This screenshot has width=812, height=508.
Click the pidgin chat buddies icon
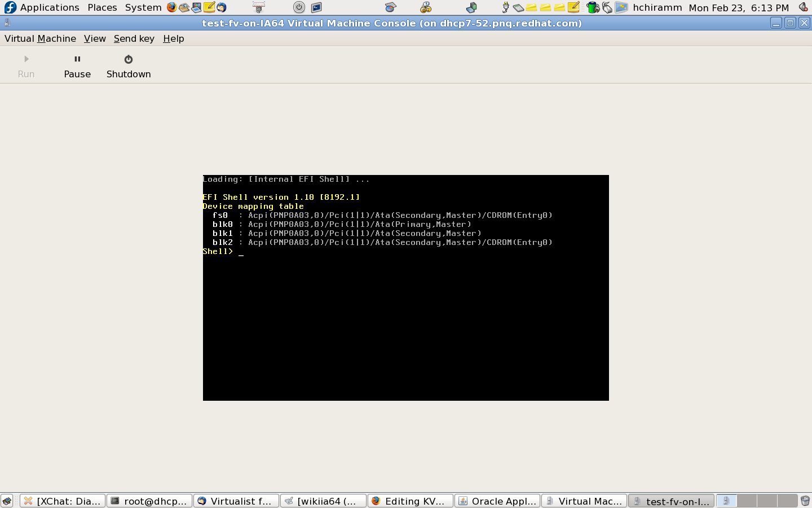tap(426, 7)
